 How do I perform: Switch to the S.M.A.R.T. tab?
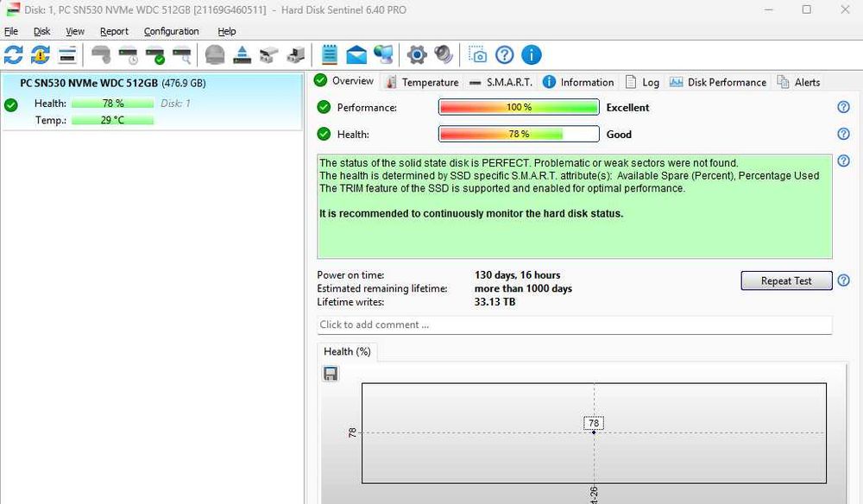pos(501,82)
